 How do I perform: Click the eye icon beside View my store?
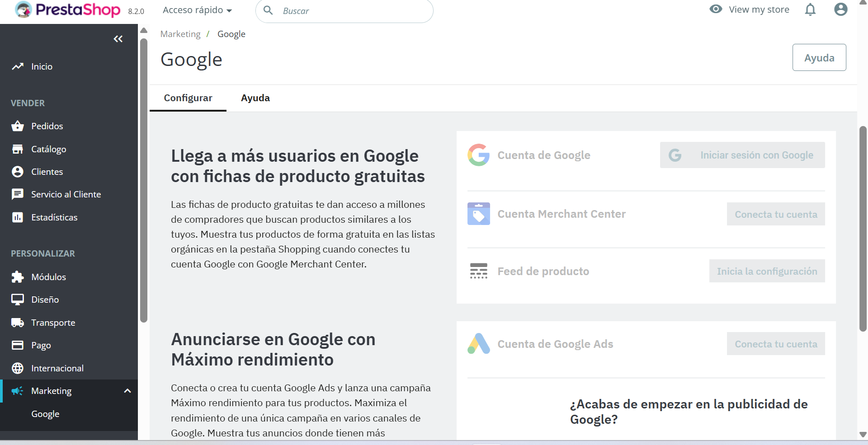click(x=716, y=9)
